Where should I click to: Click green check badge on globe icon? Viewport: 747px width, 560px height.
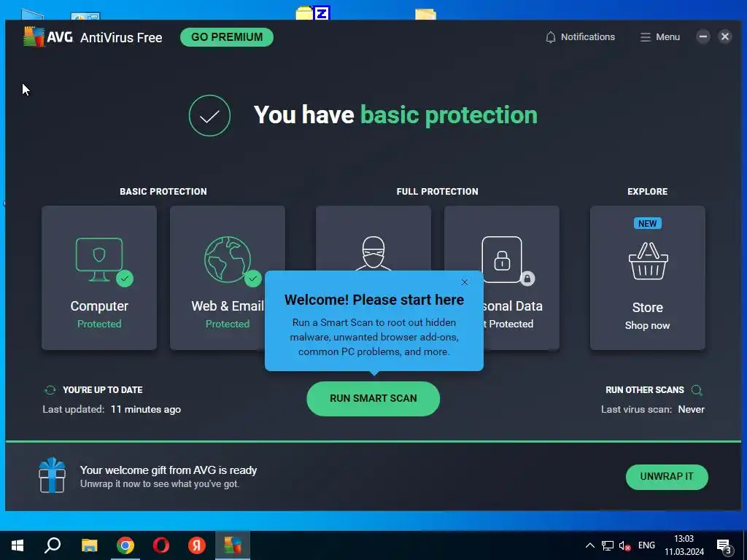click(253, 279)
